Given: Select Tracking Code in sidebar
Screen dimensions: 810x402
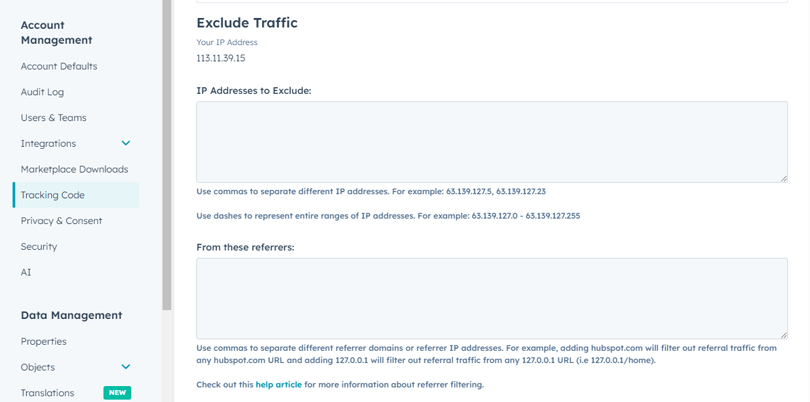Looking at the screenshot, I should pos(76,195).
